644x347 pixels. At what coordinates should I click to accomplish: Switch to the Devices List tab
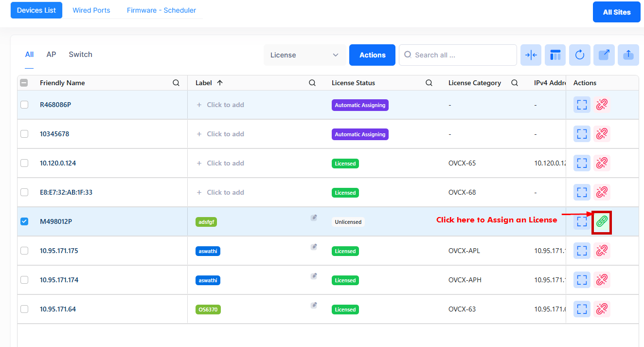tap(36, 10)
